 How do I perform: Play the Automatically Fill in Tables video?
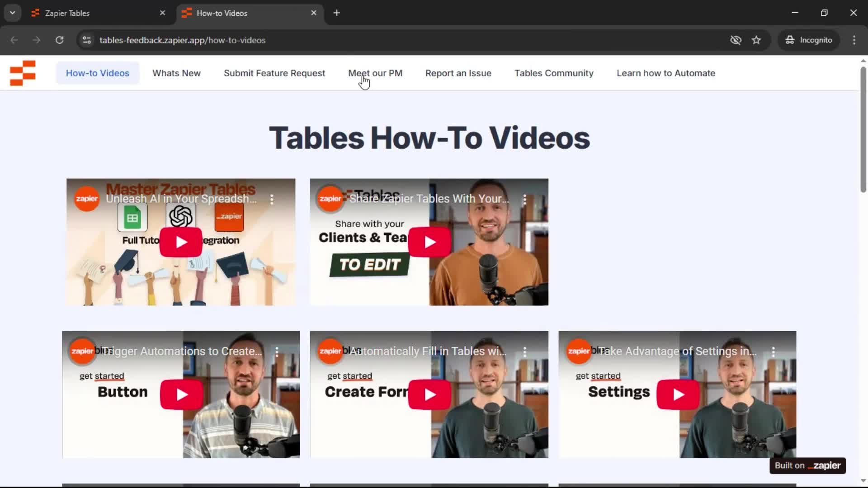tap(429, 394)
